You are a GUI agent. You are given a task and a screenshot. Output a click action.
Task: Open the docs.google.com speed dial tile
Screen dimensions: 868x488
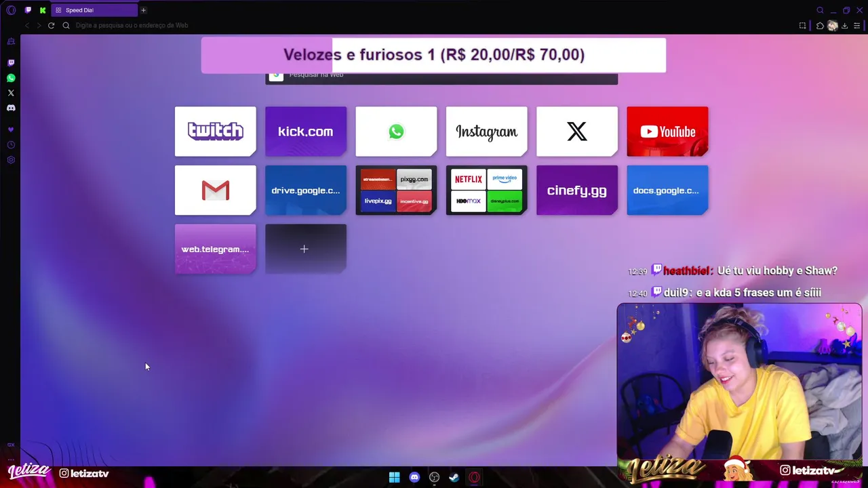click(667, 190)
